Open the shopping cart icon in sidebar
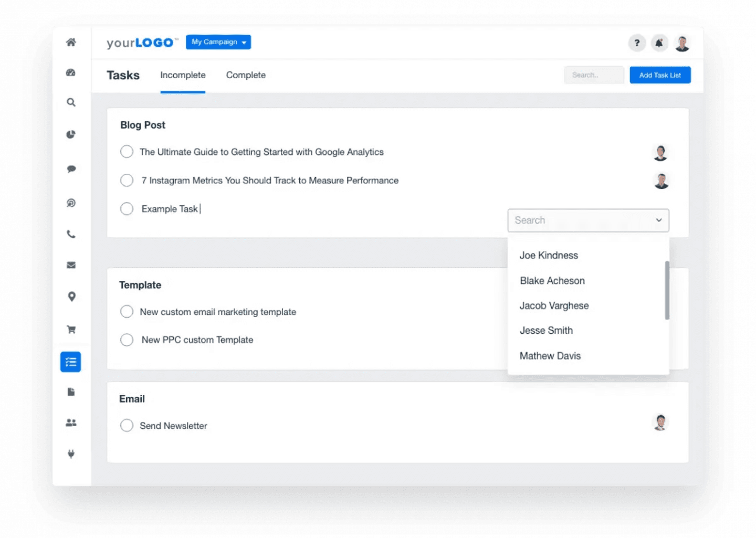Screen dimensions: 756x538 (x=71, y=329)
